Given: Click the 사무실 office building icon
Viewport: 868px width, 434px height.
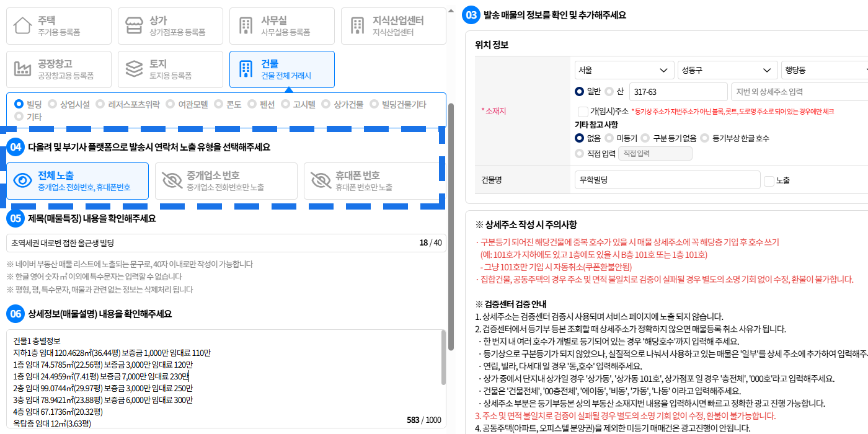Looking at the screenshot, I should click(246, 26).
